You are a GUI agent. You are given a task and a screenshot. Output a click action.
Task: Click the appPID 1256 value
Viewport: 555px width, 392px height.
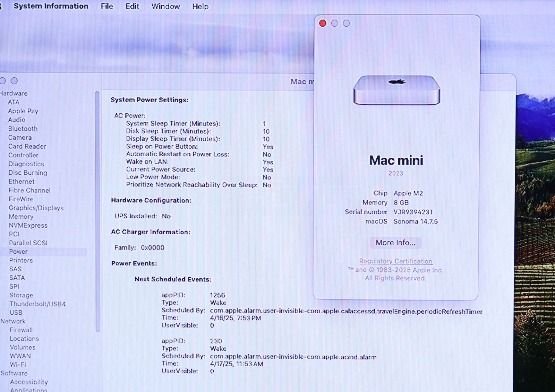(x=217, y=295)
